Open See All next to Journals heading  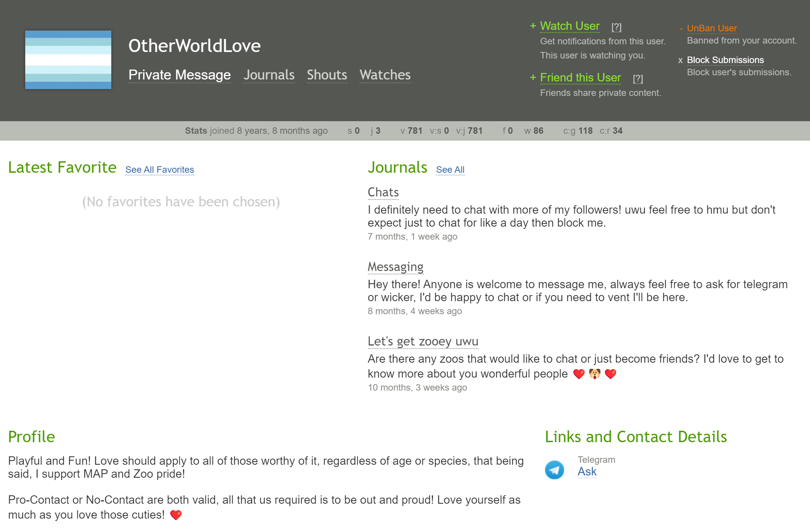tap(450, 170)
